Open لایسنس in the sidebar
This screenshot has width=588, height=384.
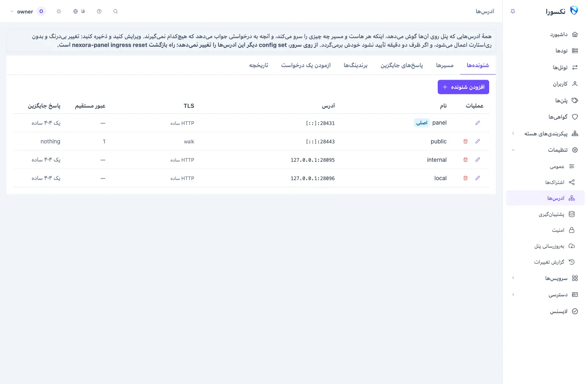(x=545, y=311)
